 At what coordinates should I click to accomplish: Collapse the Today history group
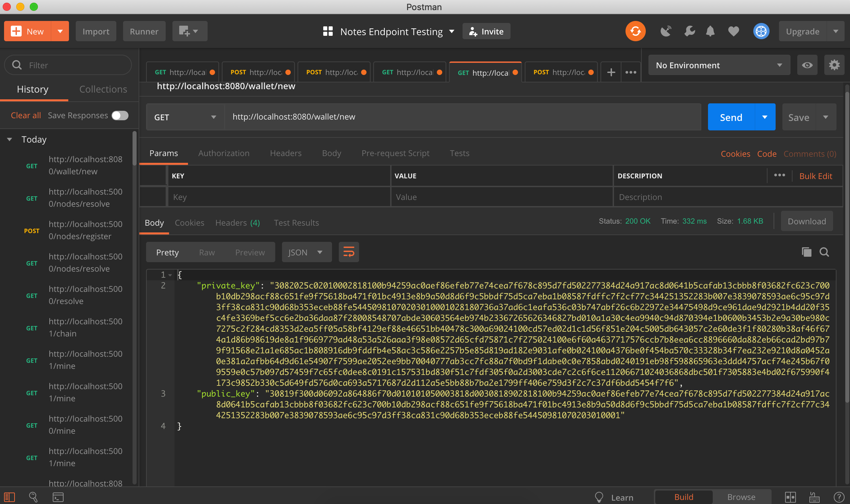click(x=9, y=139)
